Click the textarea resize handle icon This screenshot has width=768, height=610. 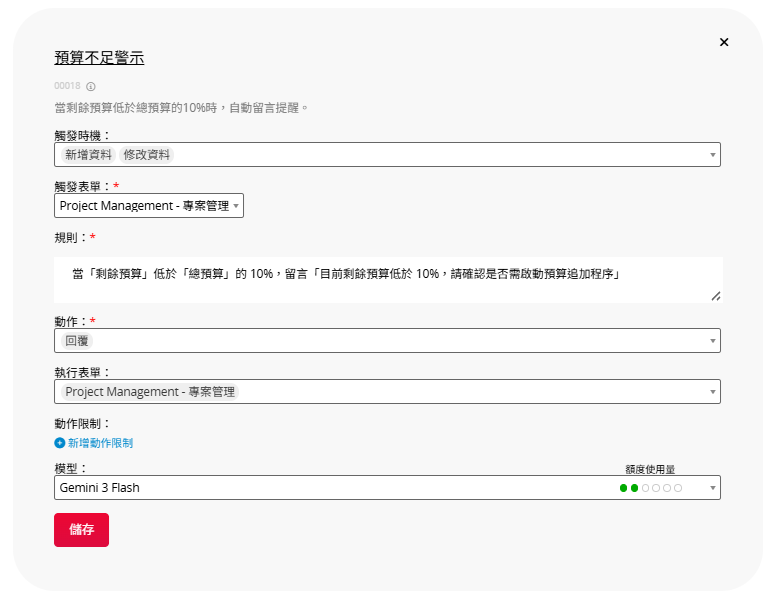716,296
